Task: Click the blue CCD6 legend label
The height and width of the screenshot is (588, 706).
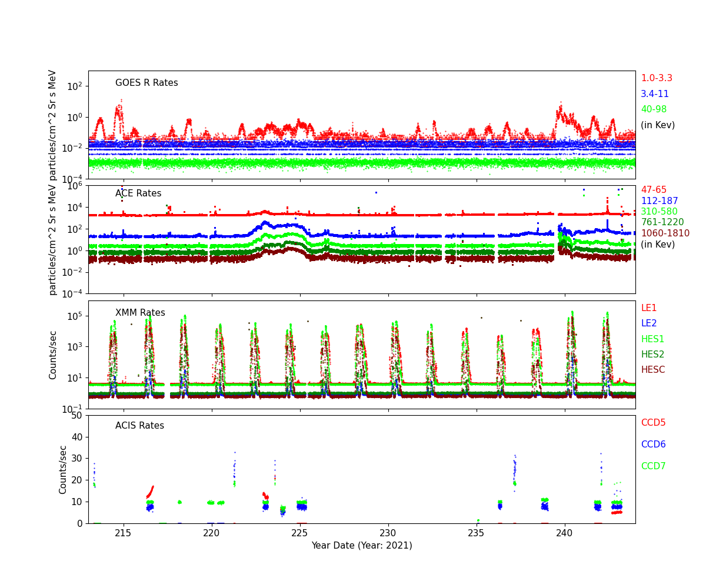Action: click(653, 445)
